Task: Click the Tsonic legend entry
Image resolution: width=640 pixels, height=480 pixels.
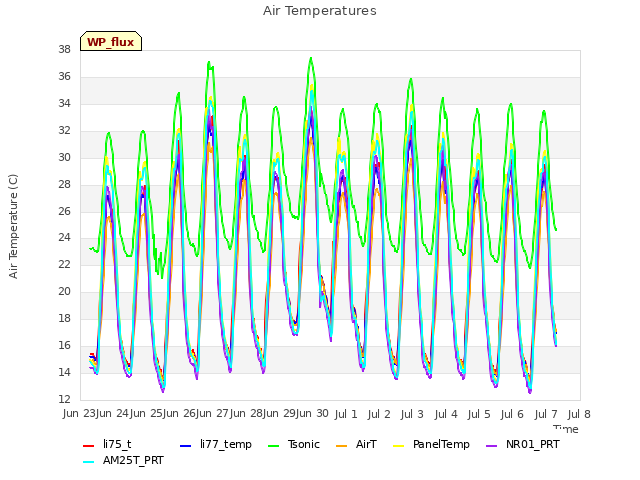Action: point(293,444)
